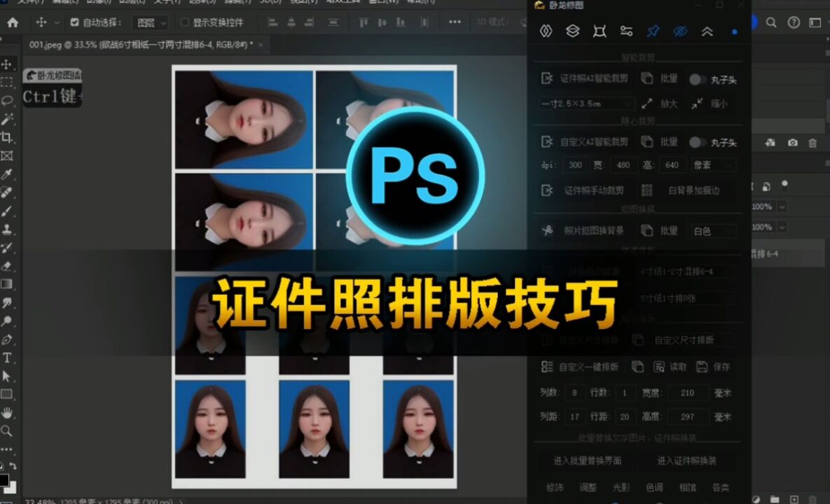Select the Pen tool

[7, 339]
